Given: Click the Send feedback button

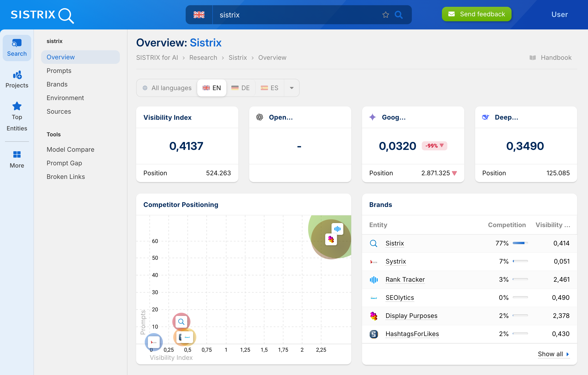Looking at the screenshot, I should pyautogui.click(x=477, y=14).
